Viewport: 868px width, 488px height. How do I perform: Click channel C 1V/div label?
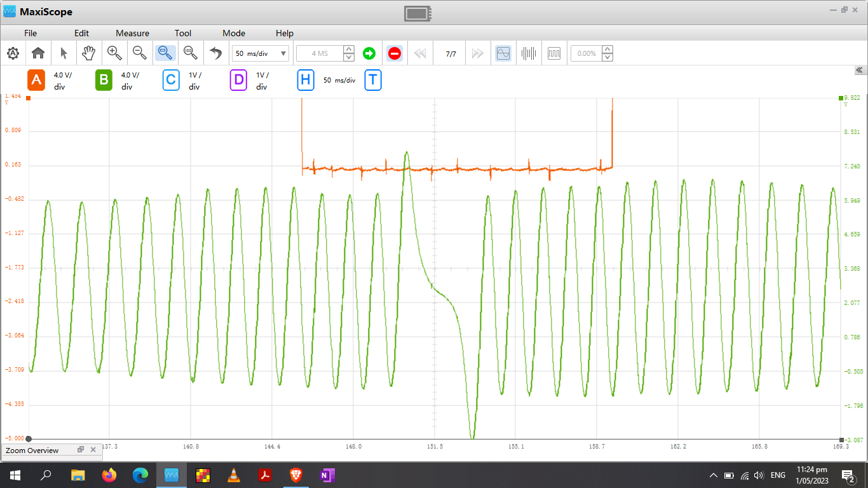(x=194, y=81)
